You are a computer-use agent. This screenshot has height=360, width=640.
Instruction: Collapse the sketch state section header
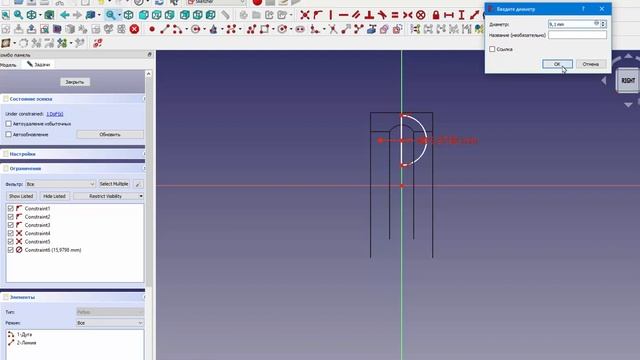[x=73, y=99]
